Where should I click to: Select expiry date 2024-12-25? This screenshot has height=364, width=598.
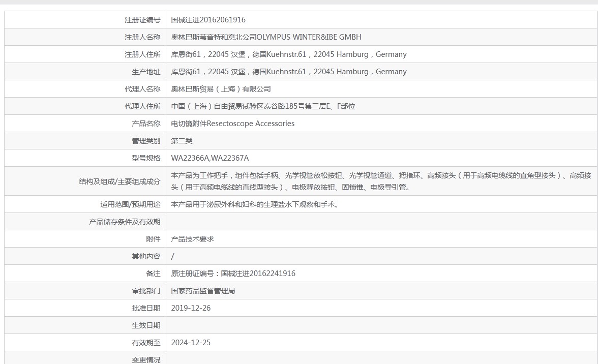[191, 343]
